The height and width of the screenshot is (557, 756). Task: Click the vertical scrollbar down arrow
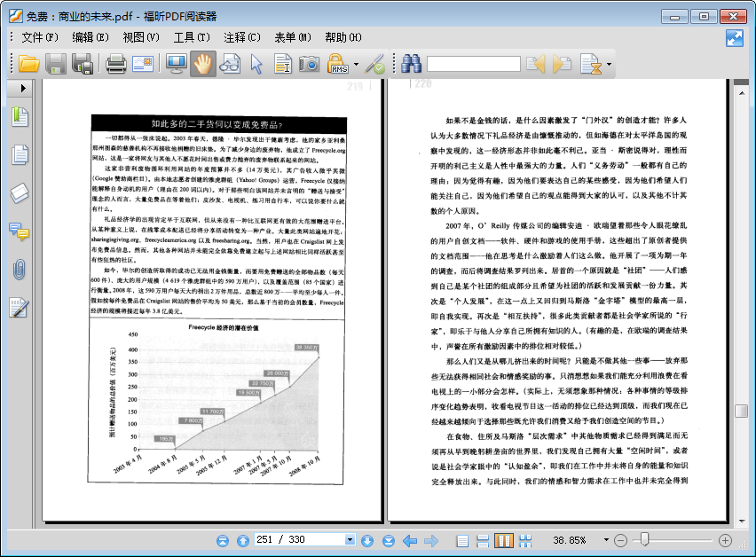click(x=742, y=521)
